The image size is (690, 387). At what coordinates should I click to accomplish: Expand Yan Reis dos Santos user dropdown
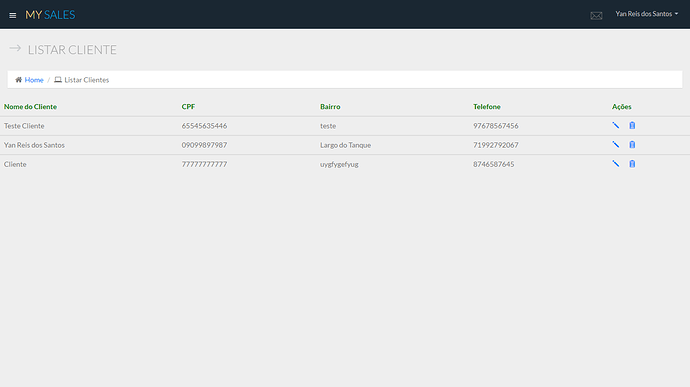coord(646,14)
